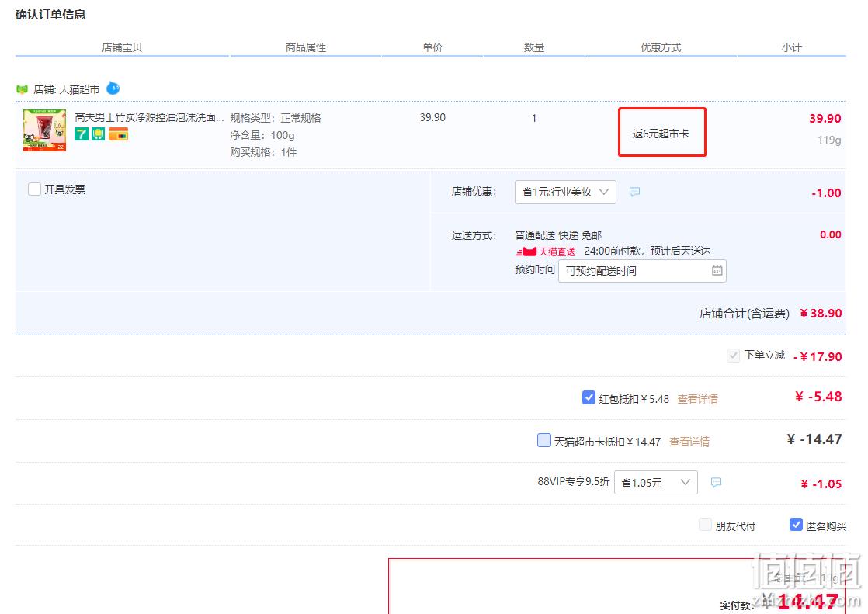Click the orange credit card badge
This screenshot has height=614, width=868.
tap(119, 134)
